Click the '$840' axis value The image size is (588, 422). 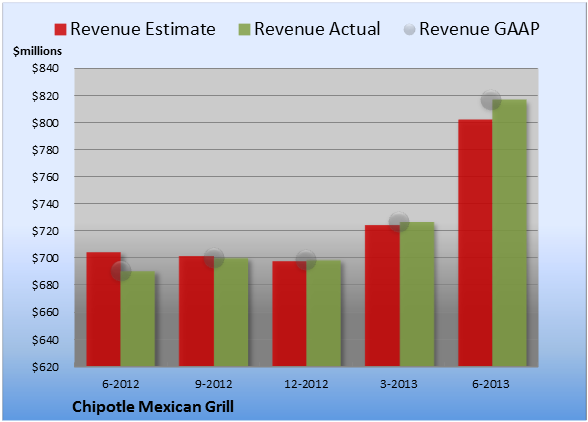tap(45, 68)
